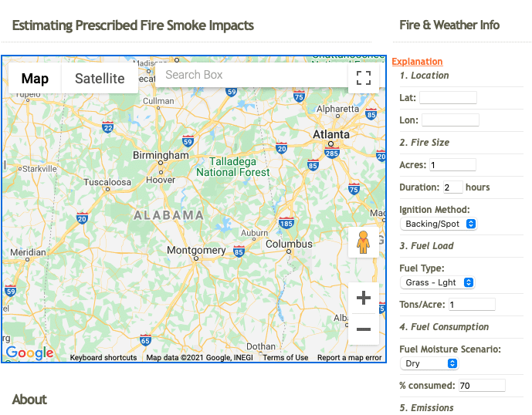Zoom in with the plus icon
The image size is (532, 415).
pos(364,298)
